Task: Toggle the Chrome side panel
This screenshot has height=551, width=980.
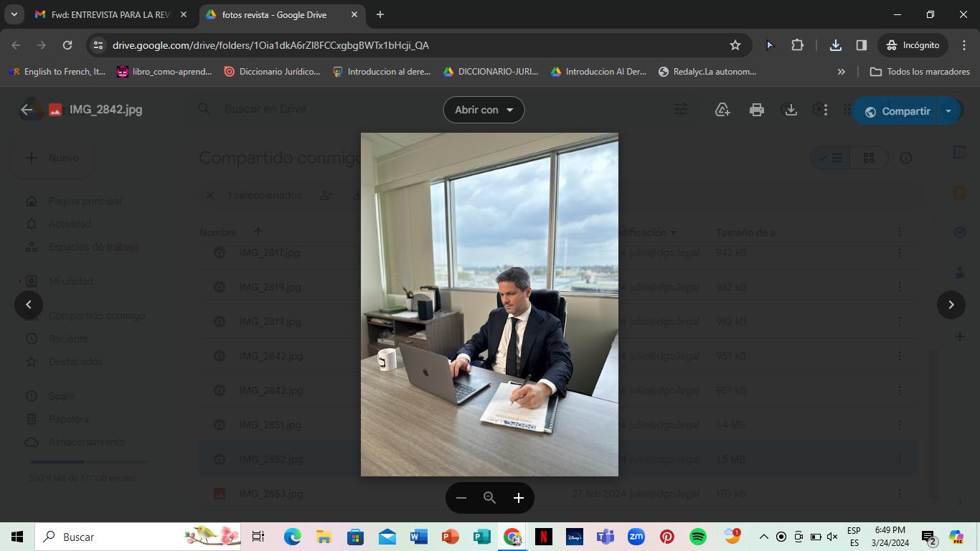Action: [x=862, y=45]
